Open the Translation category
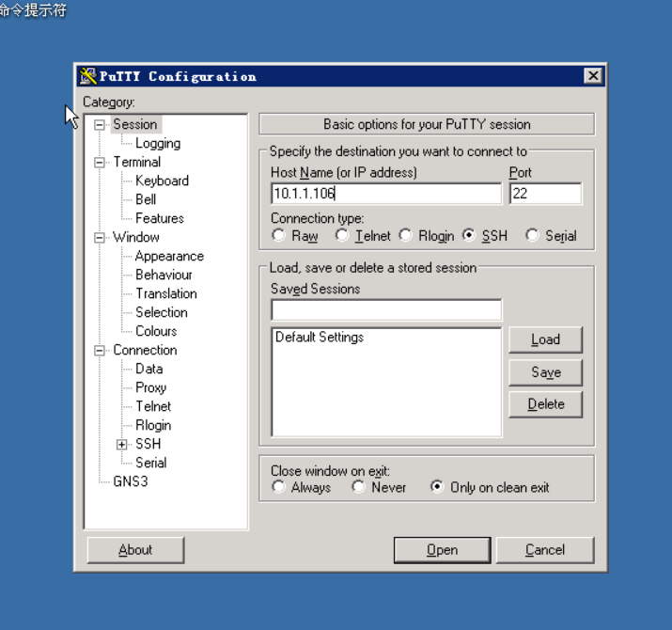 coord(166,293)
